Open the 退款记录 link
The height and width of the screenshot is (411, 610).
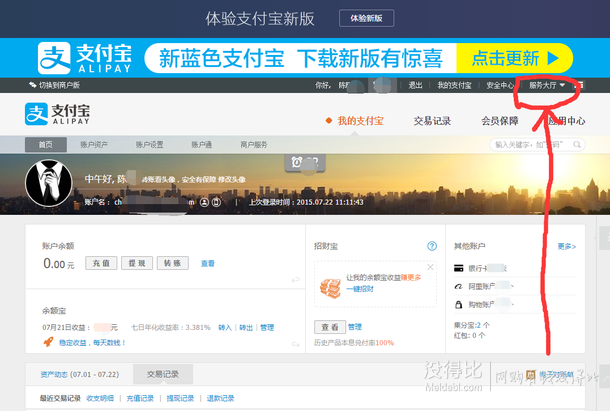tap(220, 399)
